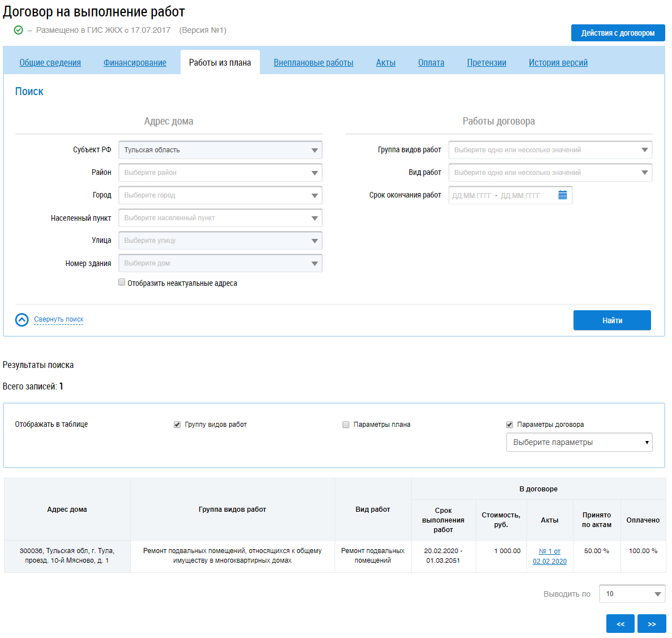Click 'Действия с договором' button
672x638 pixels.
pyautogui.click(x=618, y=33)
